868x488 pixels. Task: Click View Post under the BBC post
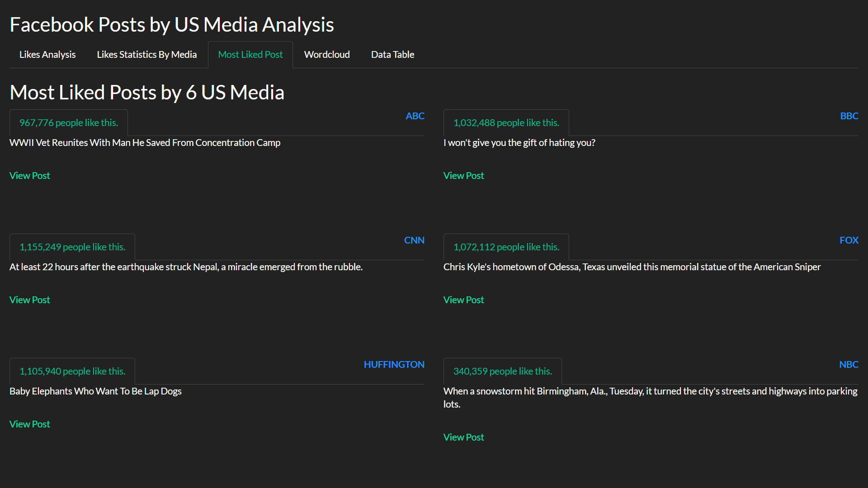point(463,176)
